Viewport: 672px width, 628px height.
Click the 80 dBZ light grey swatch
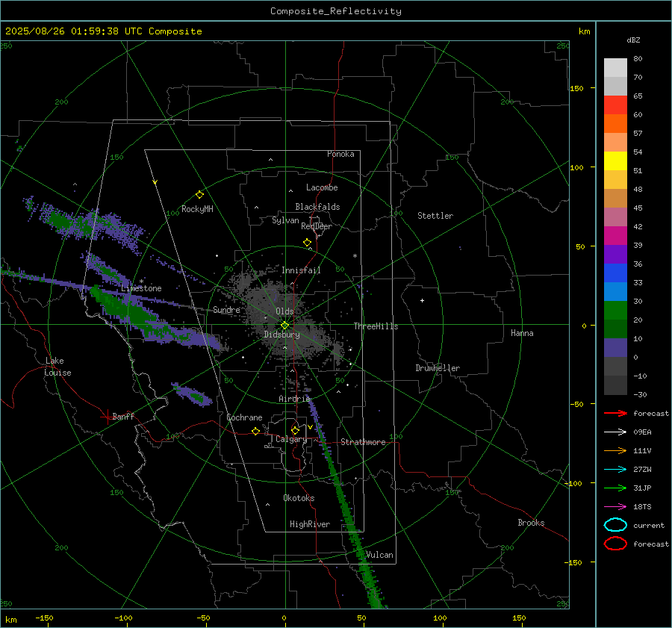tap(615, 68)
